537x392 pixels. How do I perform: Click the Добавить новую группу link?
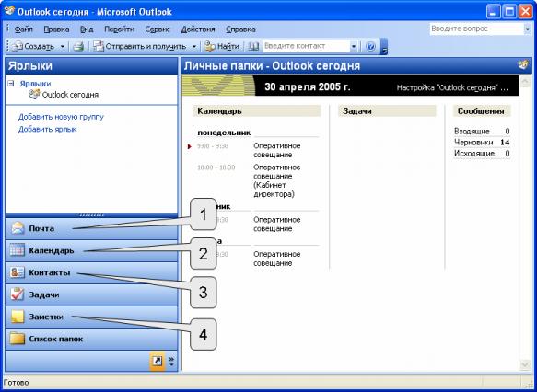pos(61,117)
